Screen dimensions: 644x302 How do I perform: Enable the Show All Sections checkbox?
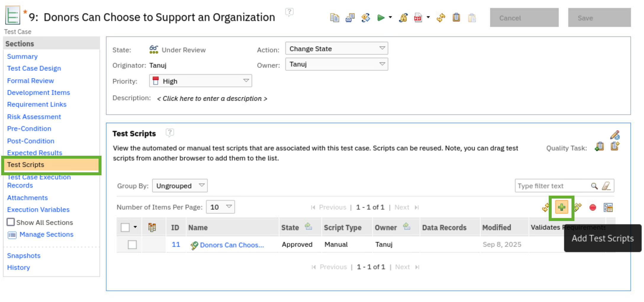11,222
